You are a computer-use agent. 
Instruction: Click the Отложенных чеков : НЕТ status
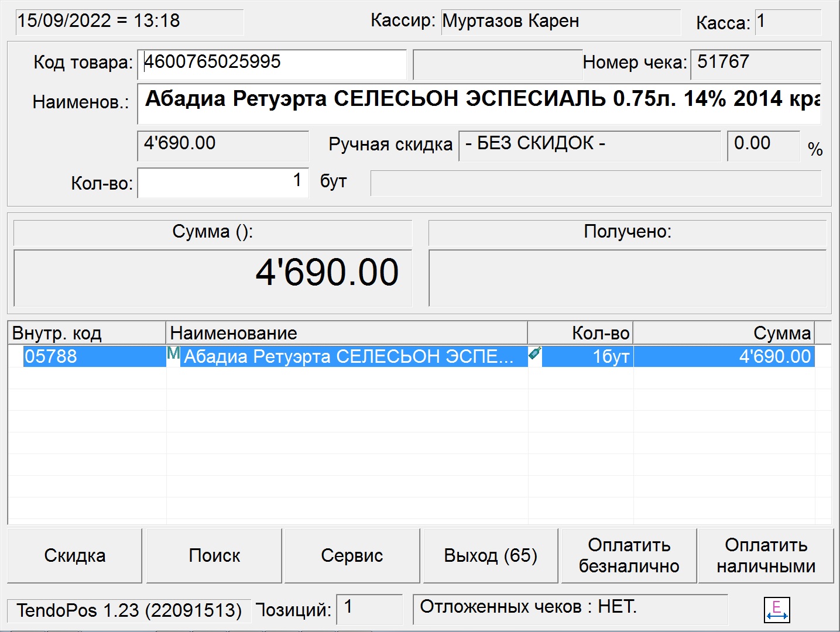(571, 609)
